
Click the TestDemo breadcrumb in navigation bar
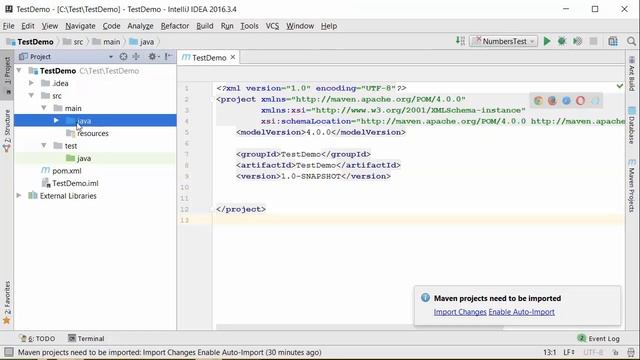pyautogui.click(x=30, y=42)
